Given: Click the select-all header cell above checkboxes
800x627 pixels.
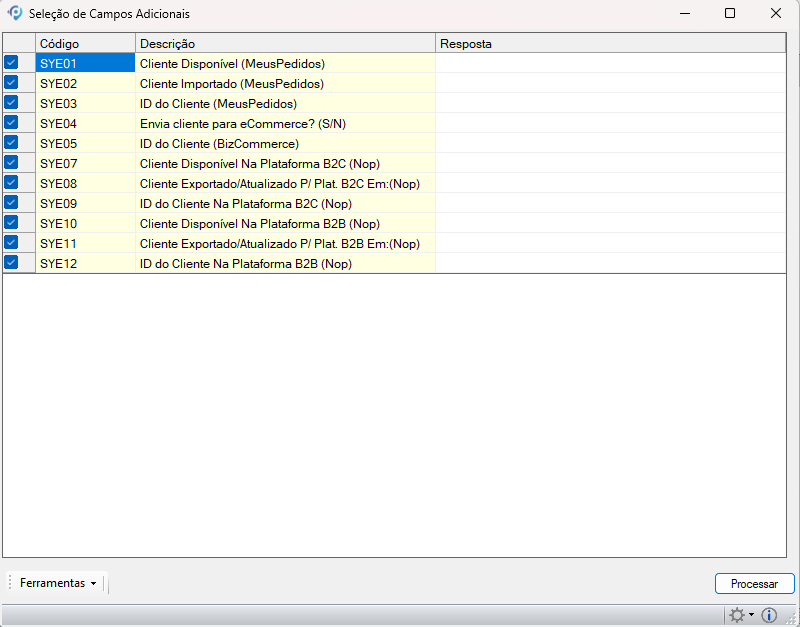Looking at the screenshot, I should tap(18, 44).
